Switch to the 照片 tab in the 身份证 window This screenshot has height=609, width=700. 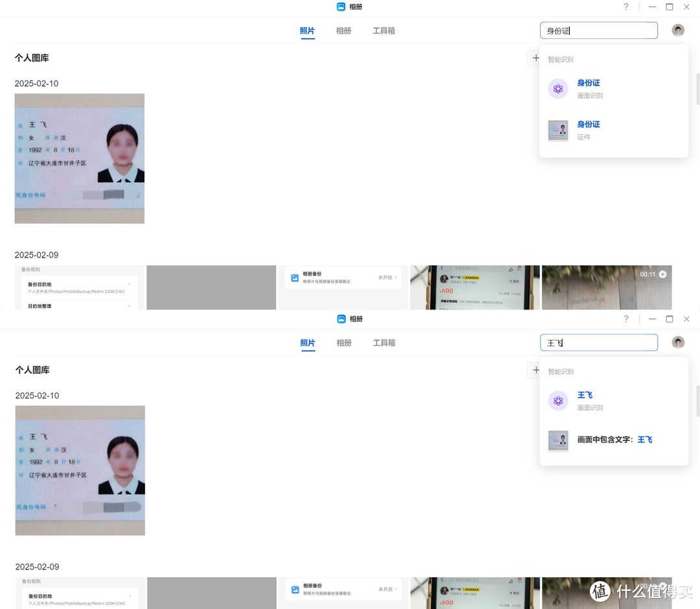pyautogui.click(x=307, y=31)
